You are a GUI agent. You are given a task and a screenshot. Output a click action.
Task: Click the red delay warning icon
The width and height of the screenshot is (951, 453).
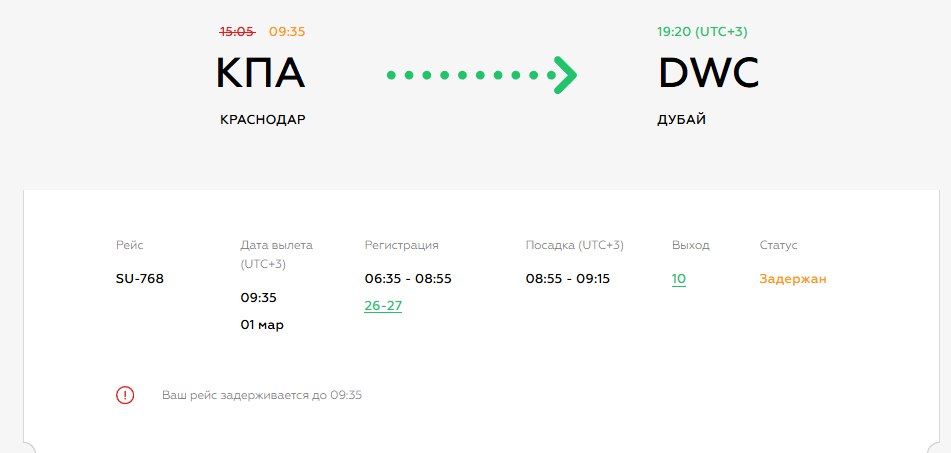tap(125, 395)
